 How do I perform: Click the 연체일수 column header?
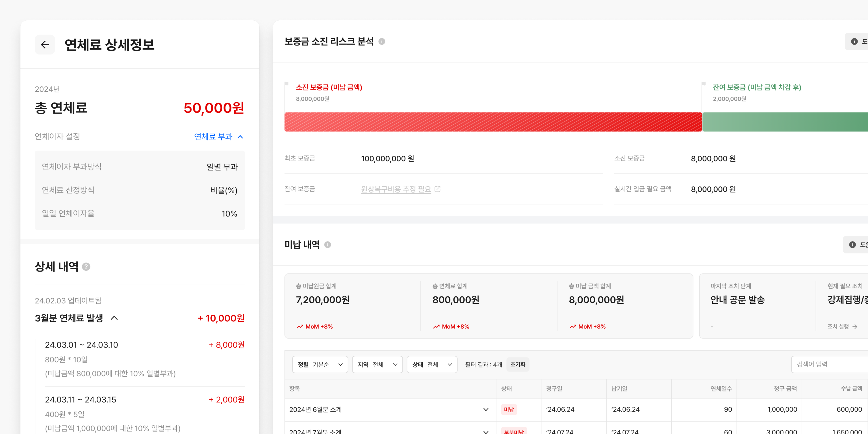[x=704, y=389]
